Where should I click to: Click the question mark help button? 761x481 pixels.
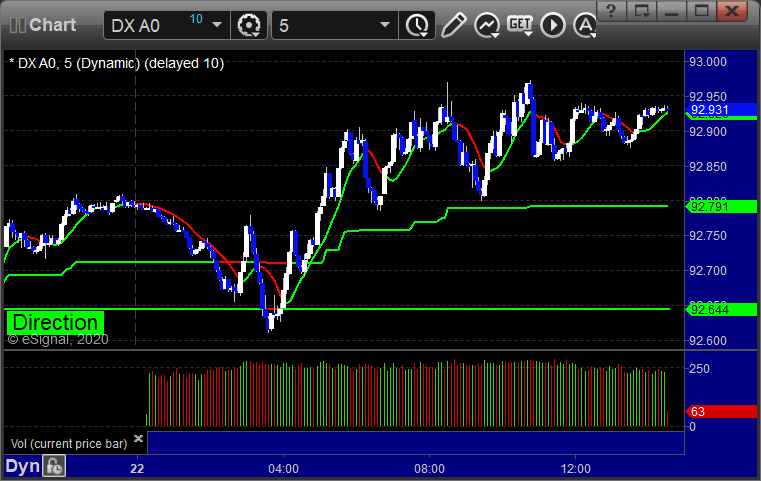click(x=611, y=11)
